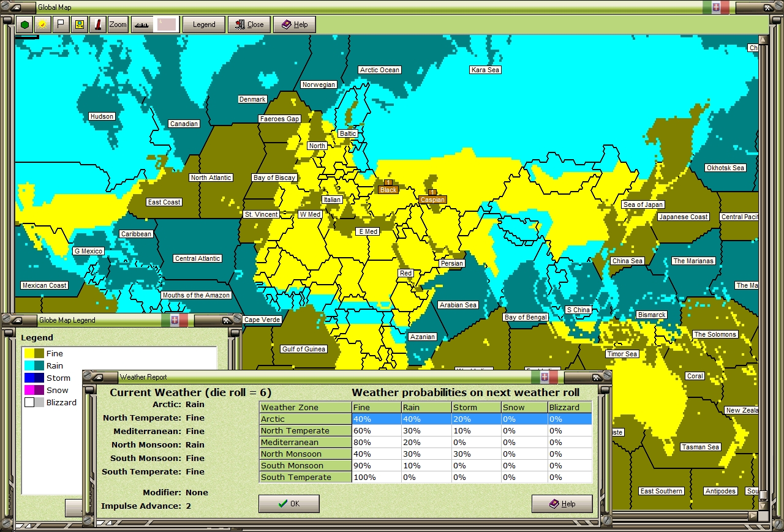784x532 pixels.
Task: Click the Caribbean map label
Action: tap(136, 234)
